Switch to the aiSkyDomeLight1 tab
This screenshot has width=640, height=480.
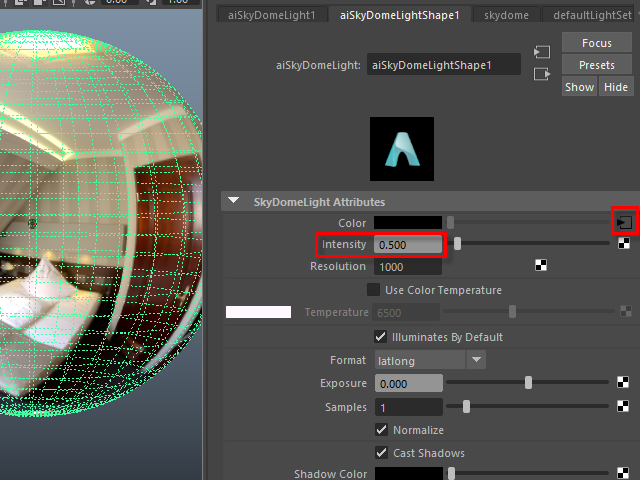coord(271,15)
